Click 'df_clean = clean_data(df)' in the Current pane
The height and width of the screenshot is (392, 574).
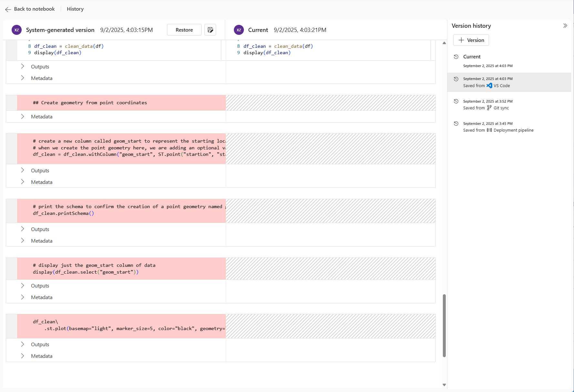278,46
